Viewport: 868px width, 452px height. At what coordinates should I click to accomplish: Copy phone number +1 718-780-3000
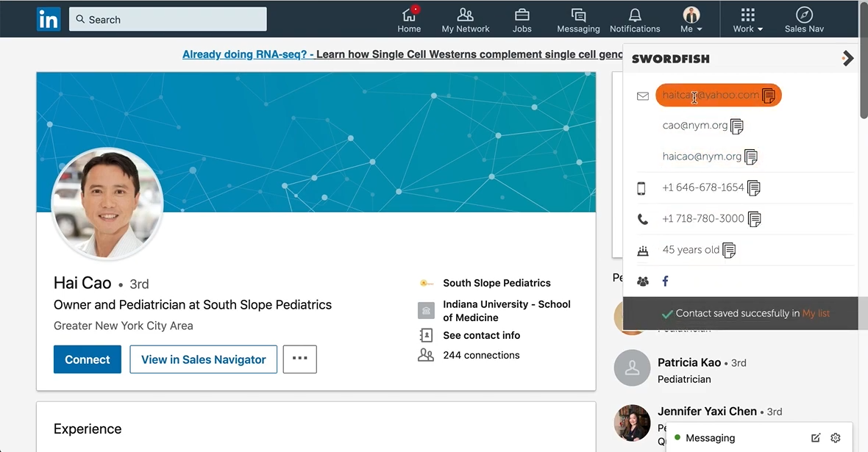(x=754, y=219)
